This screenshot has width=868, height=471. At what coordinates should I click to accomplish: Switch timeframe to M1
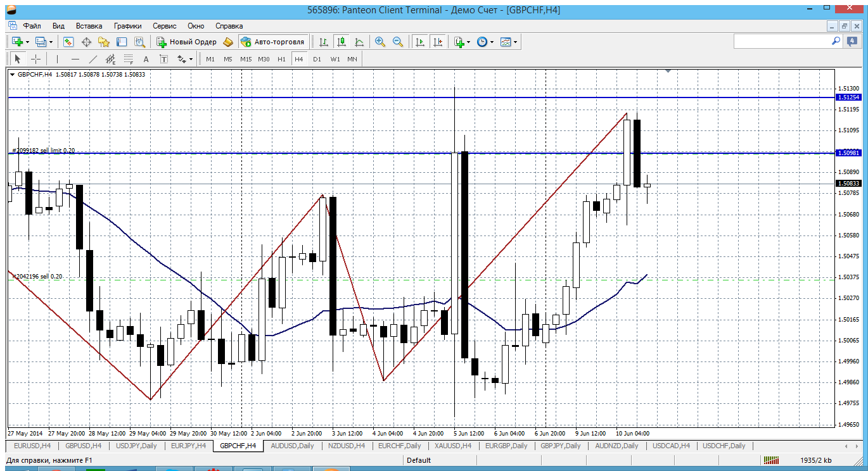coord(210,59)
